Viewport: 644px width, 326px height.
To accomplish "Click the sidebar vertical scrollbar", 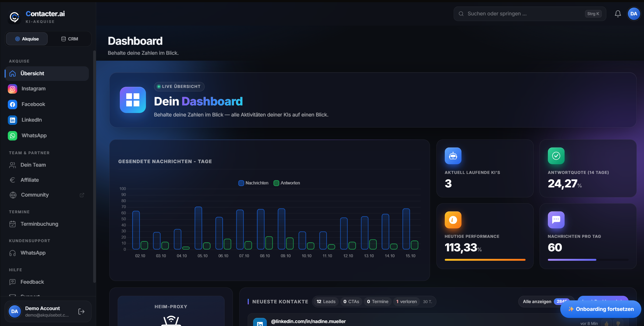I will click(x=94, y=166).
